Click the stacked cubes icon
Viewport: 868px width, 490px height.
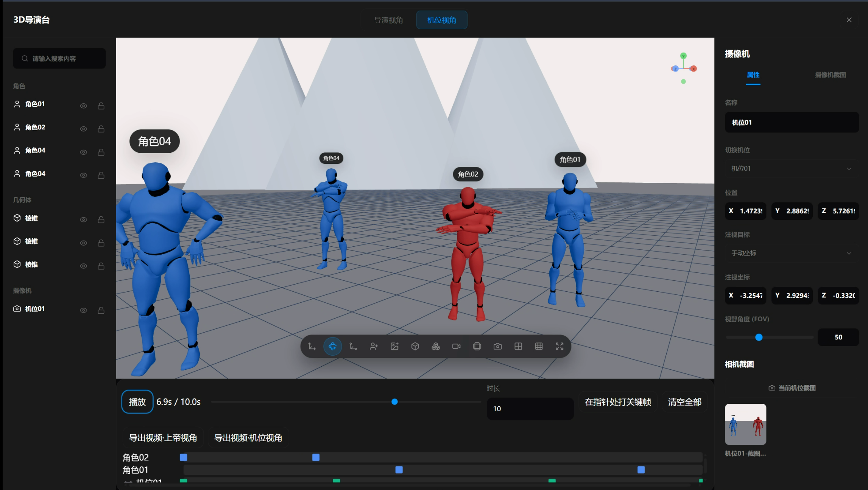[x=436, y=346]
